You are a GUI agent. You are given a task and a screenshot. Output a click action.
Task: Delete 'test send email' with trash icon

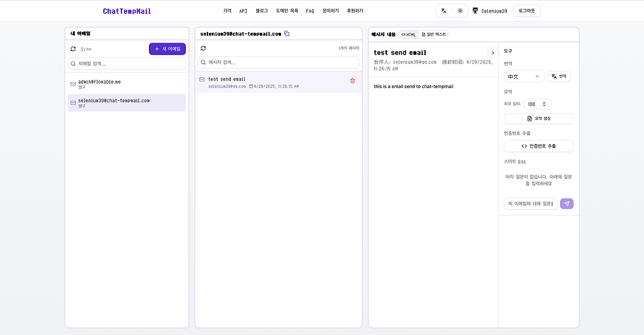click(352, 81)
